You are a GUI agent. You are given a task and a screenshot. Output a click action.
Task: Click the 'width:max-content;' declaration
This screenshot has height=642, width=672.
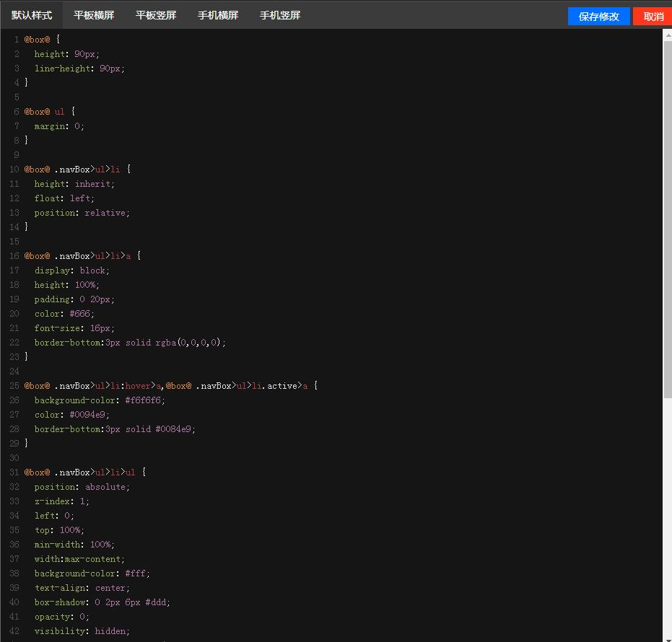coord(79,559)
